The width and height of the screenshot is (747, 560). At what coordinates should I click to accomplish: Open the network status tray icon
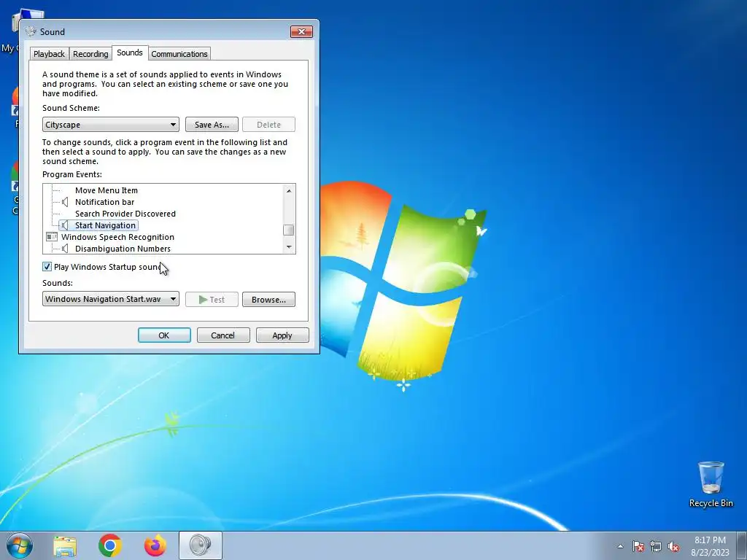coord(656,546)
